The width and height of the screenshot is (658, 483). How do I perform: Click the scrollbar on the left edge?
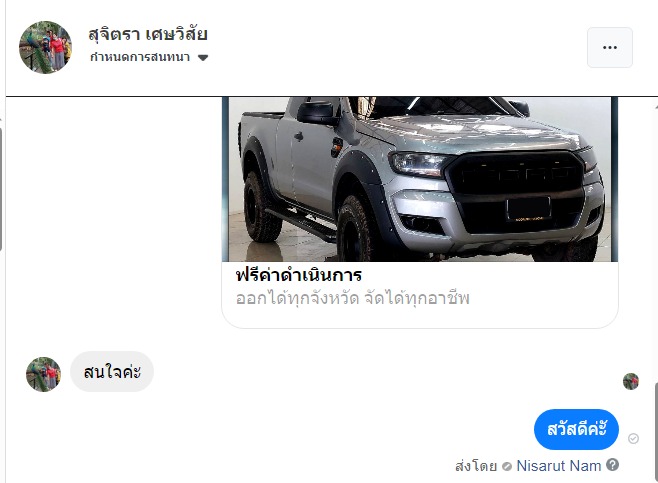pyautogui.click(x=1, y=189)
